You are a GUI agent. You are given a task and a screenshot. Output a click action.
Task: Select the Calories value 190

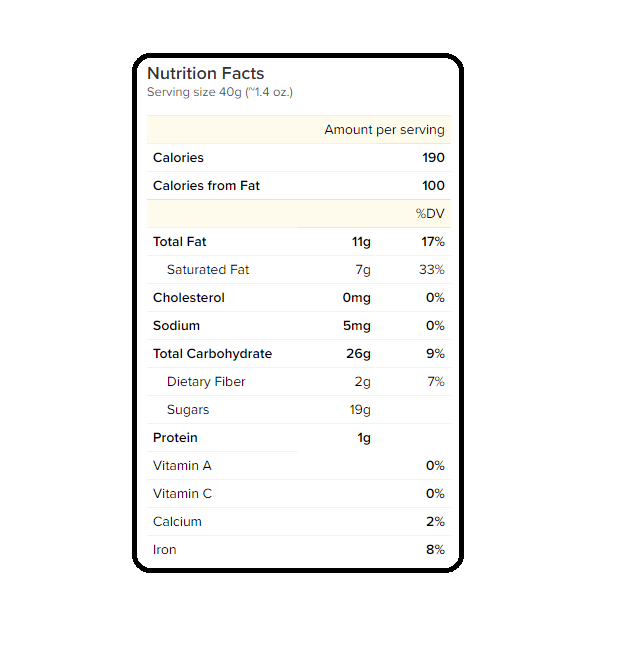click(433, 158)
